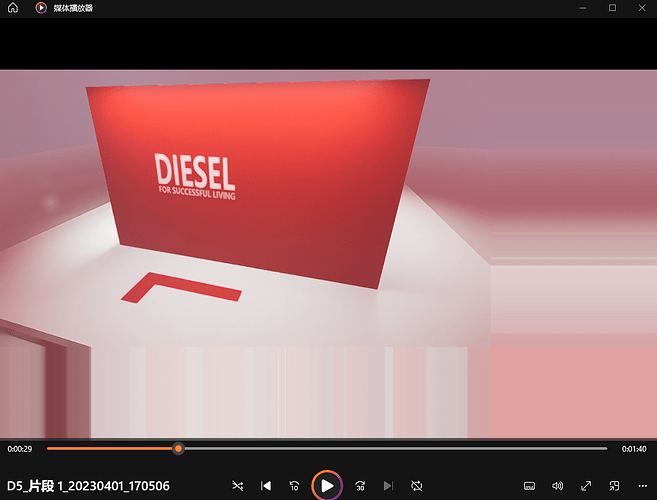Skip to the next track
The height and width of the screenshot is (500, 657).
point(388,486)
